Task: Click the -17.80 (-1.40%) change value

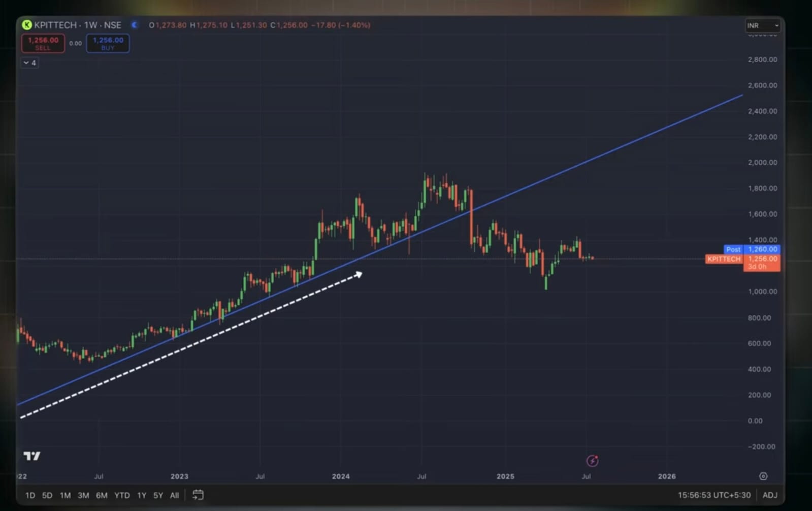Action: click(340, 25)
